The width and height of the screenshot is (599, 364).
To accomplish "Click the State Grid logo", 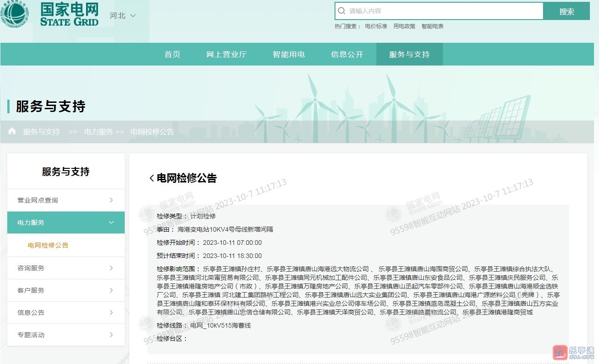I will point(50,15).
